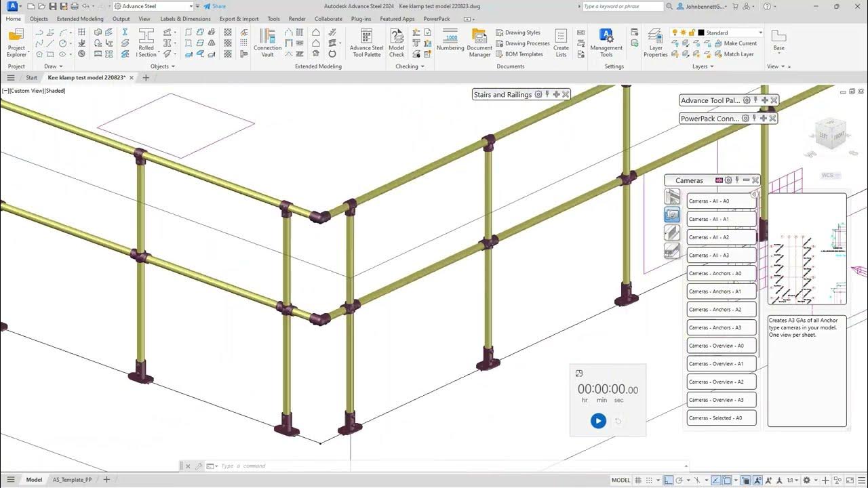Toggle the layer lock padlock icon

tap(692, 33)
